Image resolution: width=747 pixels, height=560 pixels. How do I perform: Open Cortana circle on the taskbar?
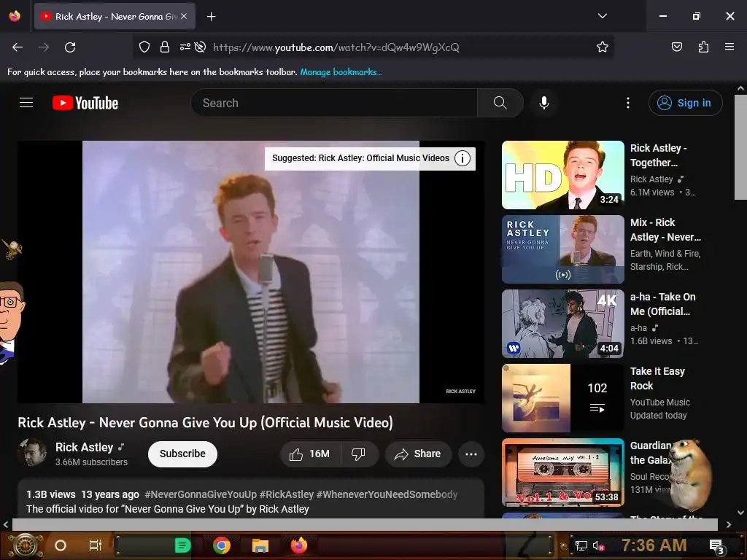click(61, 545)
